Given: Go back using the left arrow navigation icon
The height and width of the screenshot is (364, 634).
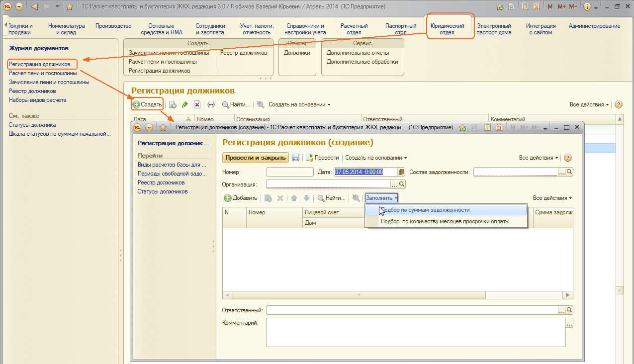Looking at the screenshot, I should click(34, 7).
